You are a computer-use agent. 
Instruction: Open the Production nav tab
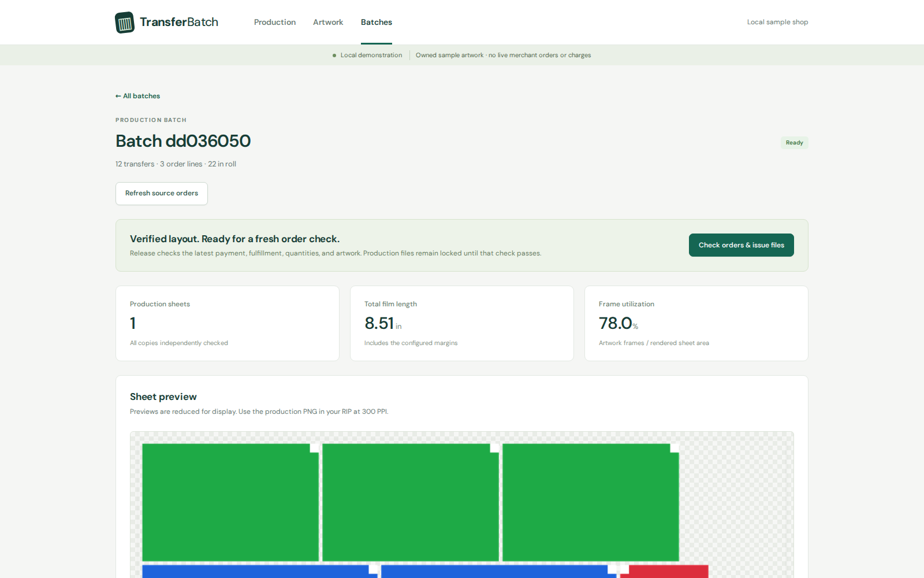[275, 22]
